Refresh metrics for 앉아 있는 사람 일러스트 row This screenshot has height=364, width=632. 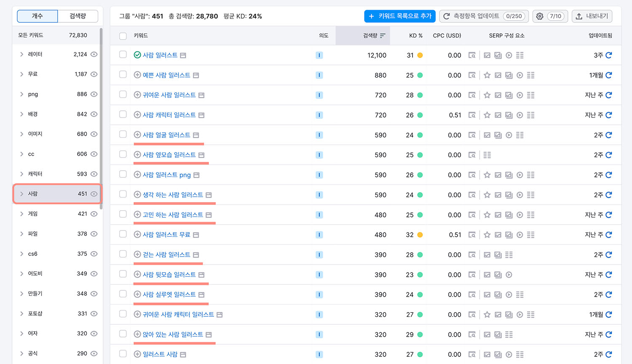pos(608,335)
